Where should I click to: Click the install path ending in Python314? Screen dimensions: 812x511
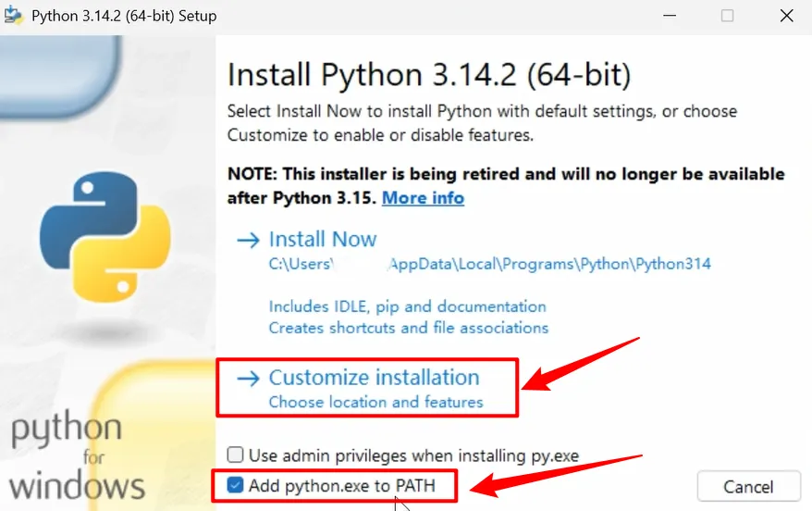(x=489, y=264)
